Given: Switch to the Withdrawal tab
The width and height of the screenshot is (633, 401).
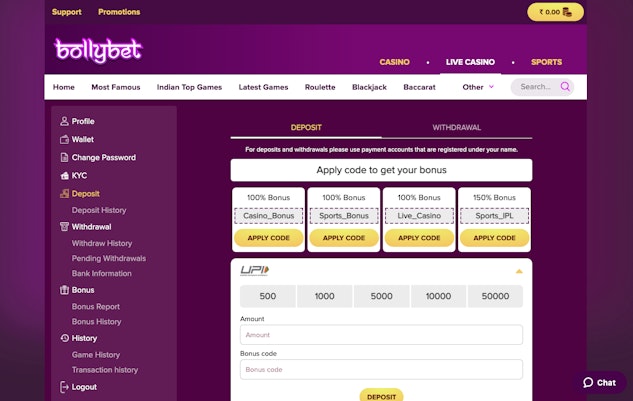Looking at the screenshot, I should 456,128.
